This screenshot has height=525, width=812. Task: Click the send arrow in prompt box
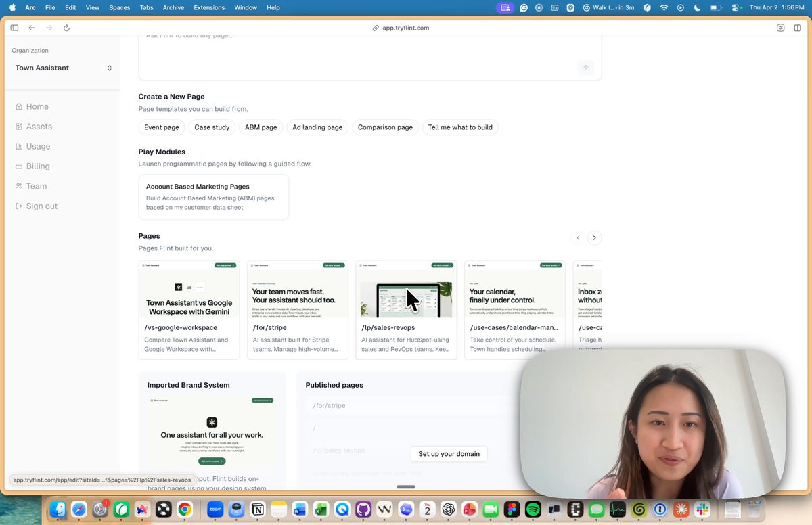pyautogui.click(x=586, y=67)
